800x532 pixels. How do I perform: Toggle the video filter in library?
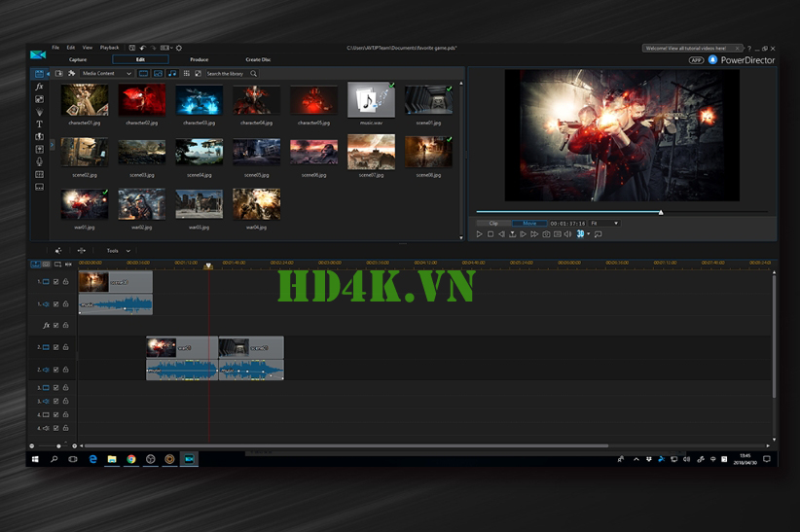pyautogui.click(x=144, y=74)
